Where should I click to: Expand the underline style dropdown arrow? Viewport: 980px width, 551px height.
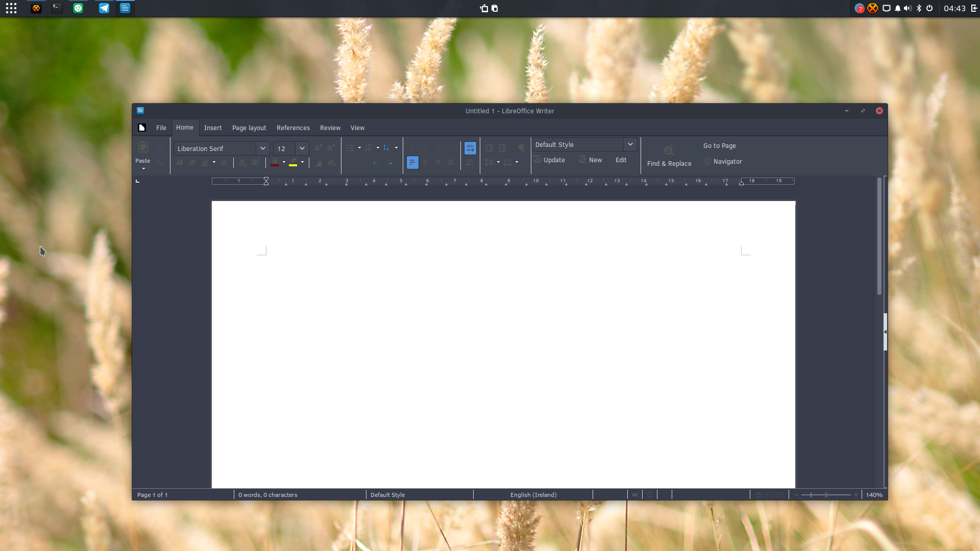[x=214, y=162]
